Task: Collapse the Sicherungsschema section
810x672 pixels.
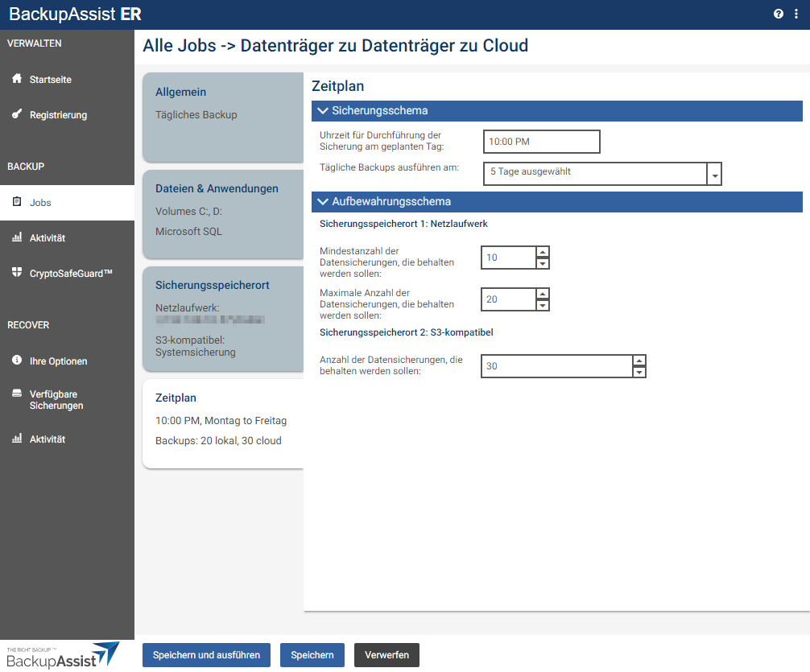Action: coord(324,111)
